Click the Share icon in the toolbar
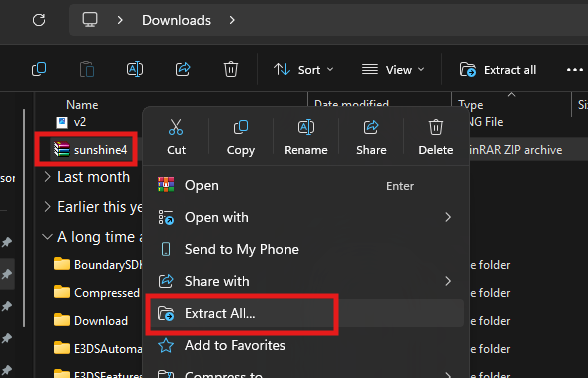Screen dimensions: 588x378 click(183, 69)
